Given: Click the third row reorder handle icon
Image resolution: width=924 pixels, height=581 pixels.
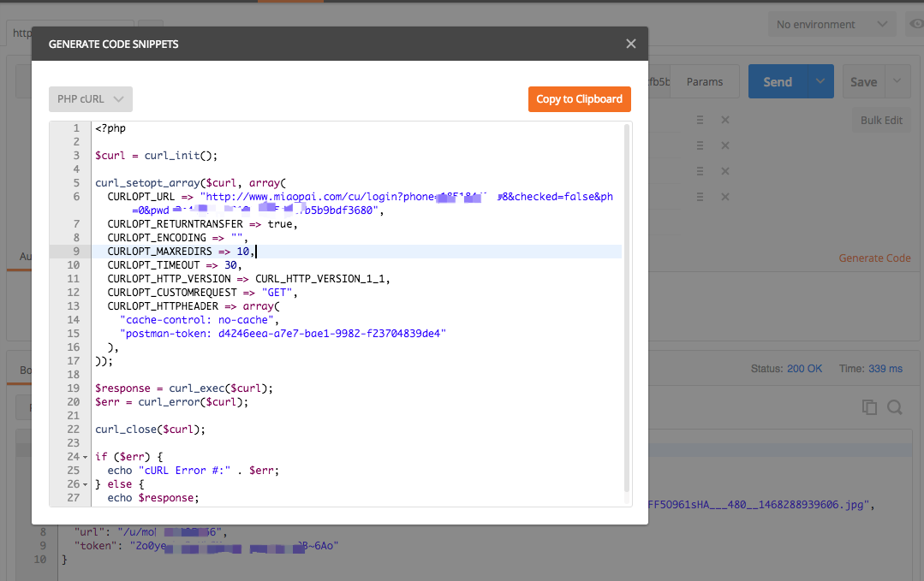Looking at the screenshot, I should (700, 171).
